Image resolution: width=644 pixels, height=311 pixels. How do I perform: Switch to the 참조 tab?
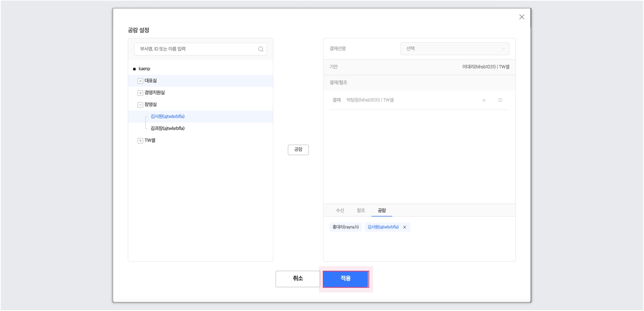[x=361, y=210]
